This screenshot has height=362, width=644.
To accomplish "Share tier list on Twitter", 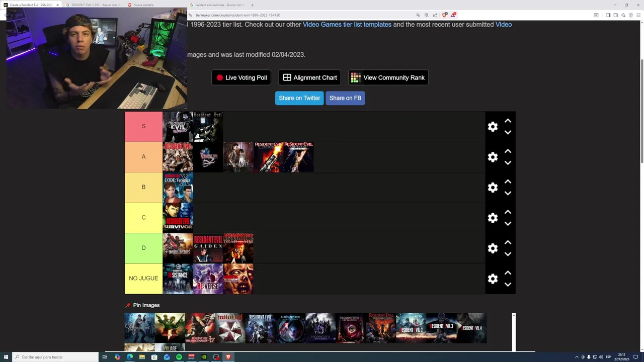I will (x=299, y=98).
